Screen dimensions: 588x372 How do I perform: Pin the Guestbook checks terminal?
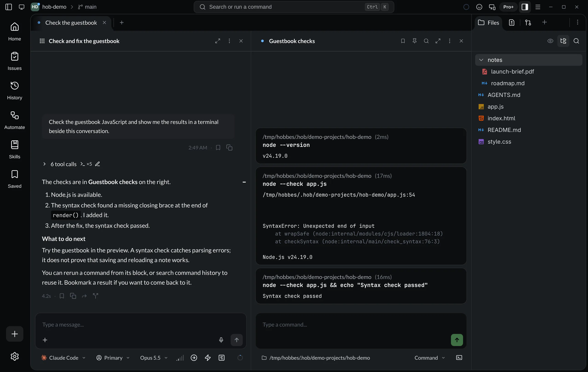[x=414, y=41]
